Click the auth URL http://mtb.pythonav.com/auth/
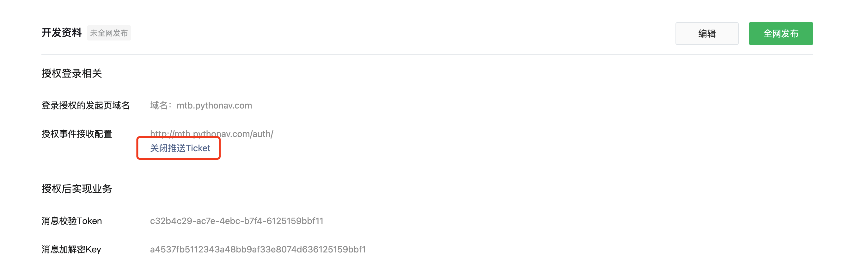This screenshot has width=868, height=267. tap(211, 134)
